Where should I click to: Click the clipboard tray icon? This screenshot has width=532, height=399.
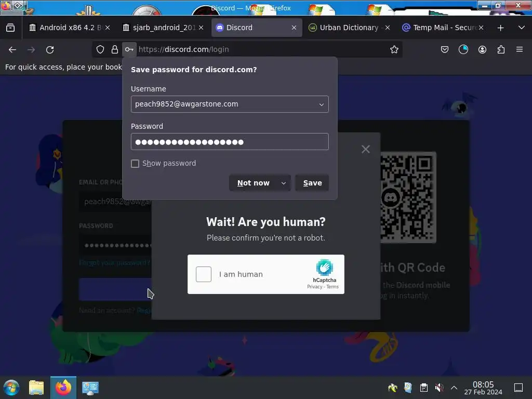[424, 388]
